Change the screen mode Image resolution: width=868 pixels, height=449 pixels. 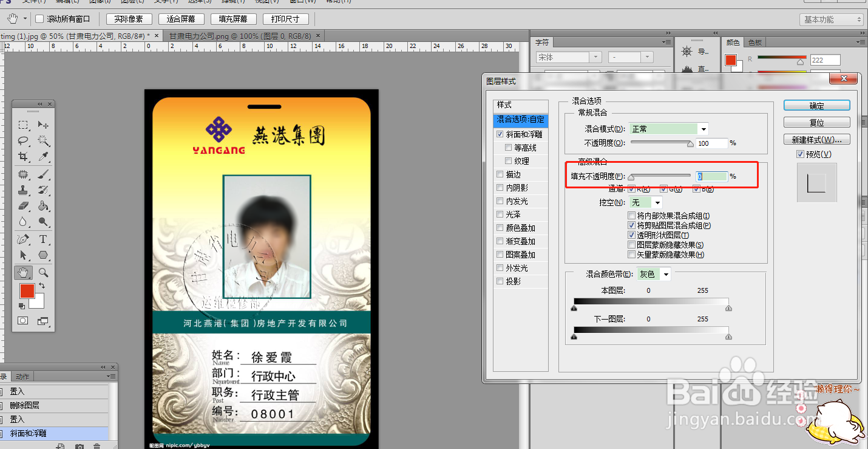(x=43, y=321)
